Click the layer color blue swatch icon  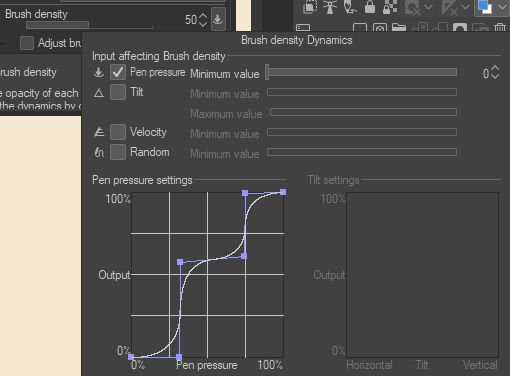point(484,7)
